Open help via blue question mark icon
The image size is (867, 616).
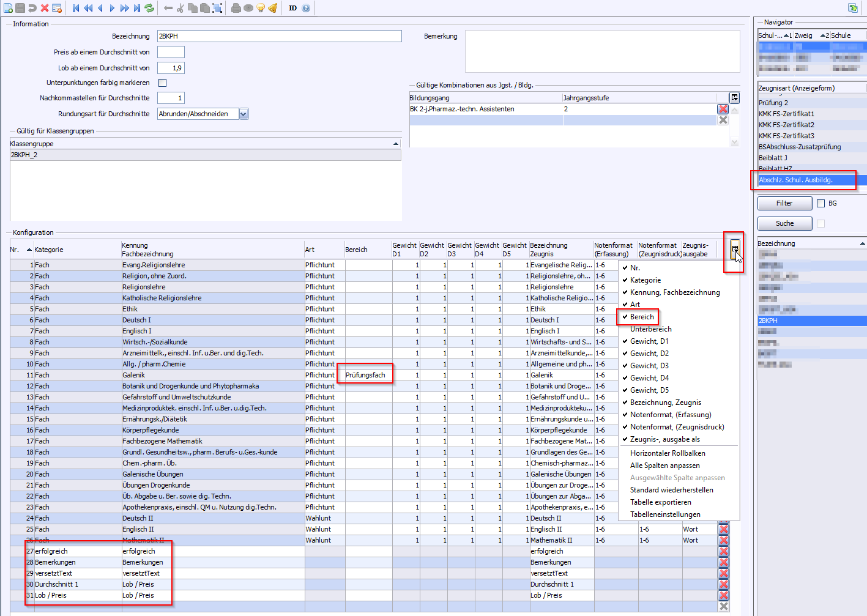(x=306, y=8)
